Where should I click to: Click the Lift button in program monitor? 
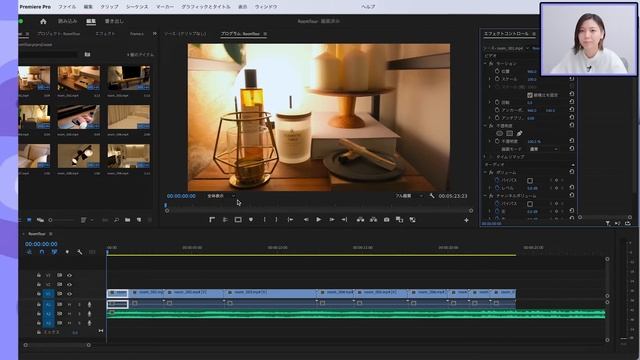pos(360,220)
